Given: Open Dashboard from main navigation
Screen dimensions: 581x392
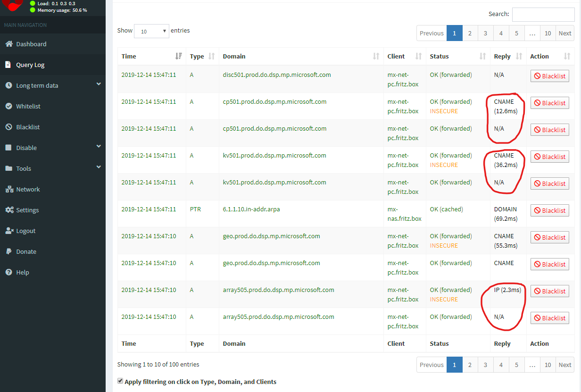Looking at the screenshot, I should [x=53, y=44].
